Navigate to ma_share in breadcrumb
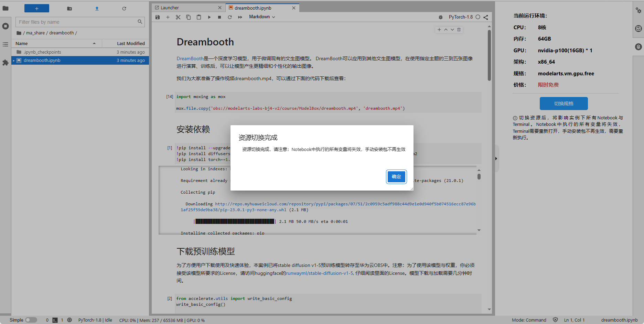644x324 pixels. (x=35, y=33)
